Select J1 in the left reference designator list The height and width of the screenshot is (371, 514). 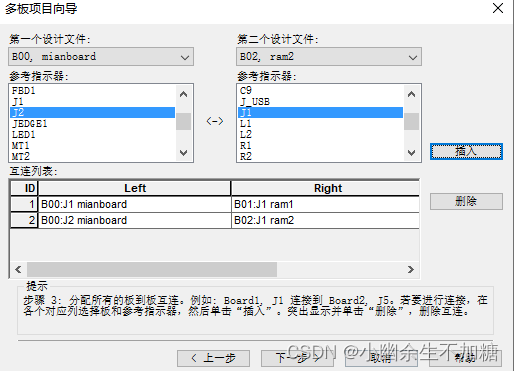[92, 101]
